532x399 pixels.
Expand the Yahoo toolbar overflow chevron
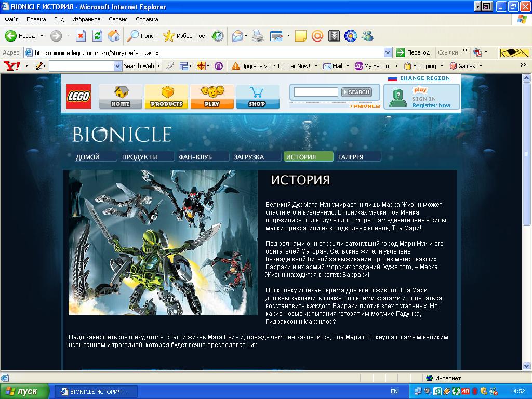[x=523, y=65]
